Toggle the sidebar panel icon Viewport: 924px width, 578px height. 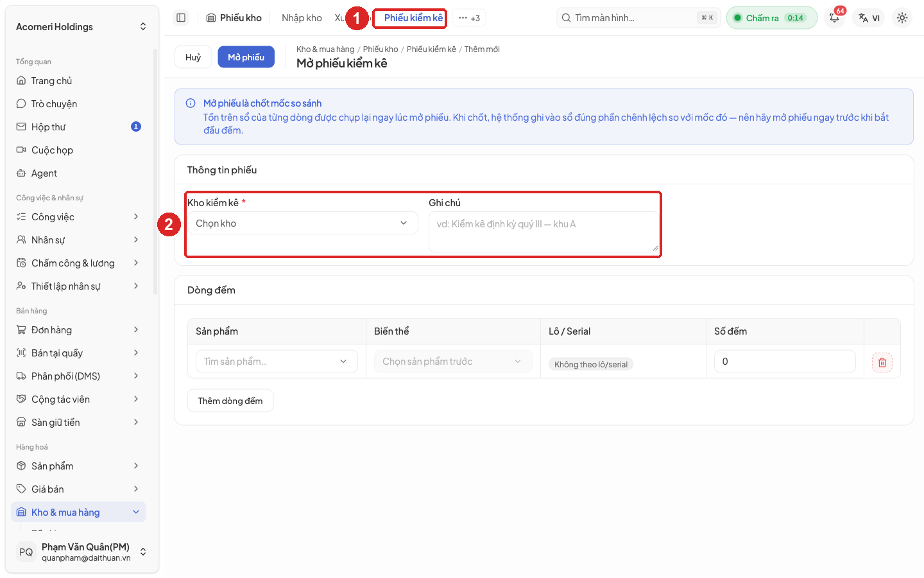181,18
